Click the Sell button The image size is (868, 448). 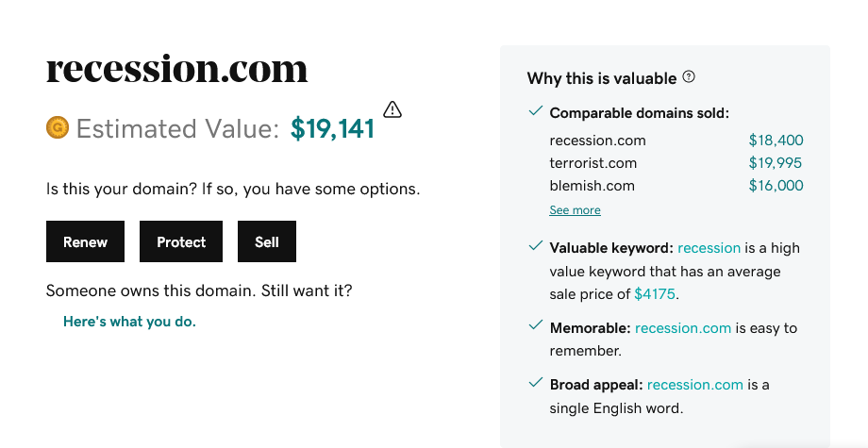tap(267, 241)
